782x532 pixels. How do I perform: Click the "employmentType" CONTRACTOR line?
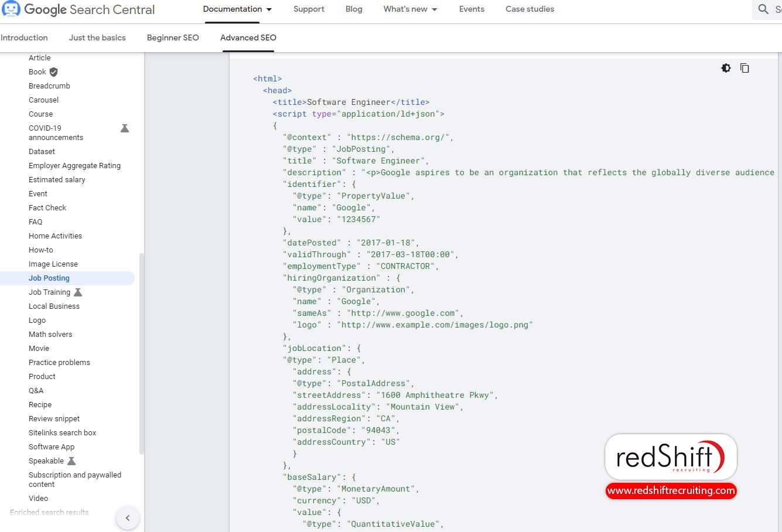tap(361, 266)
